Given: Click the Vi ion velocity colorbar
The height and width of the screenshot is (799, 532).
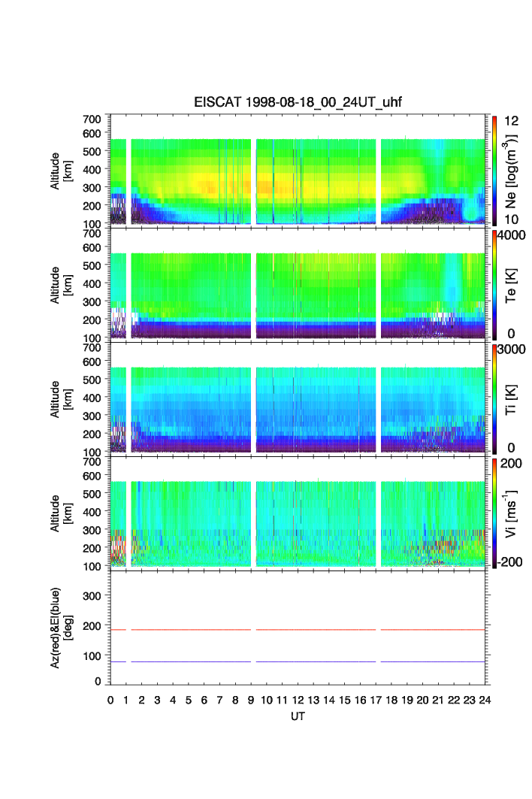Looking at the screenshot, I should coord(494,513).
